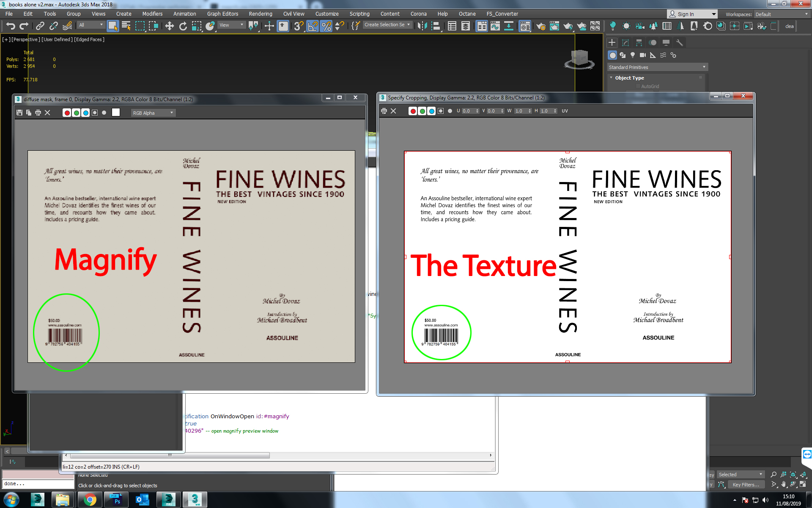Open Chrome from the Windows taskbar
Viewport: 812px width, 508px height.
[x=90, y=500]
